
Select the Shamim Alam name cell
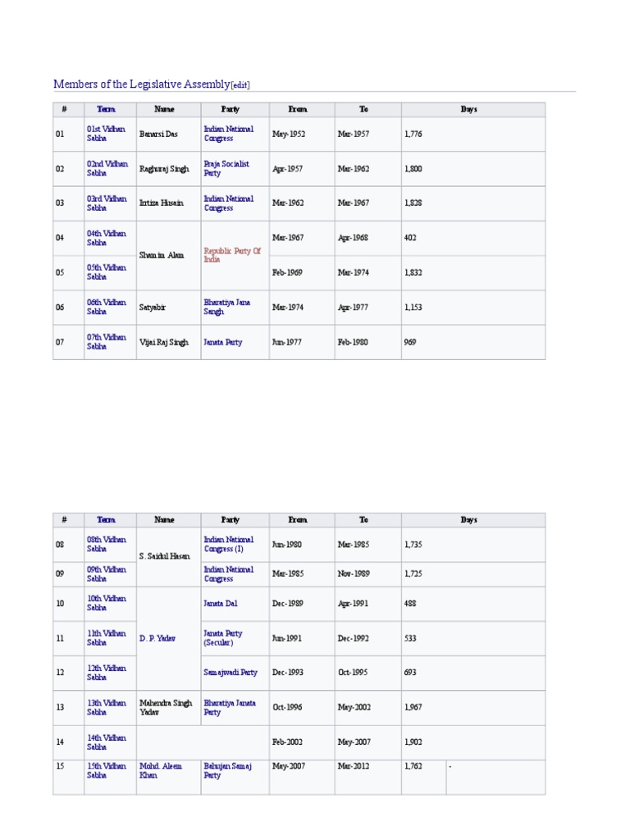click(162, 255)
